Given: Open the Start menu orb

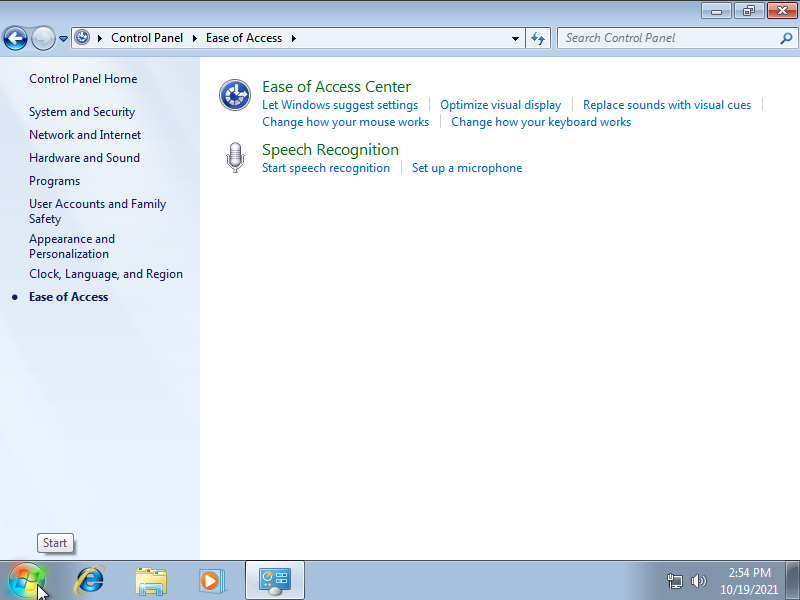Looking at the screenshot, I should tap(26, 580).
